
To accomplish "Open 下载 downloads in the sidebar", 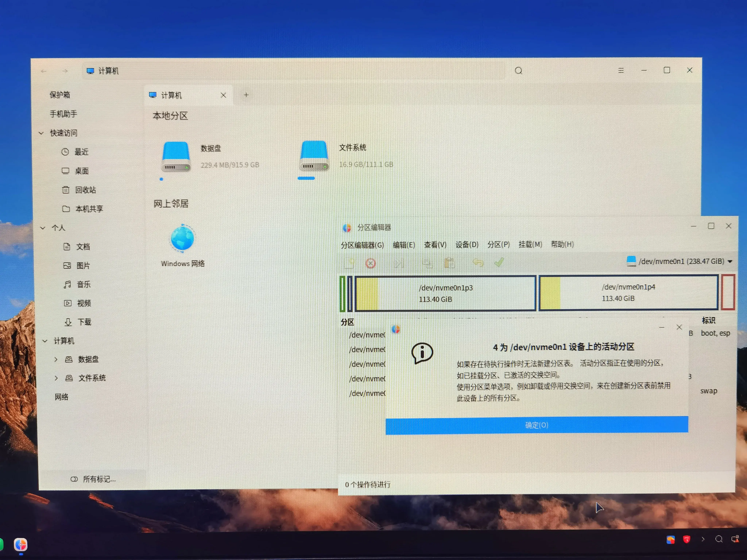I will coord(78,322).
